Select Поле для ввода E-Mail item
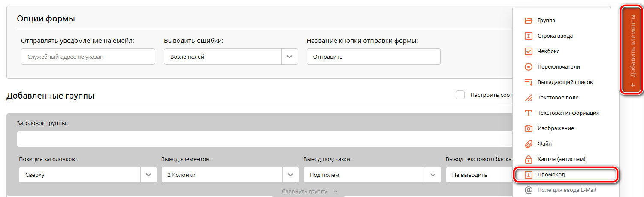644x197 pixels. pyautogui.click(x=566, y=190)
